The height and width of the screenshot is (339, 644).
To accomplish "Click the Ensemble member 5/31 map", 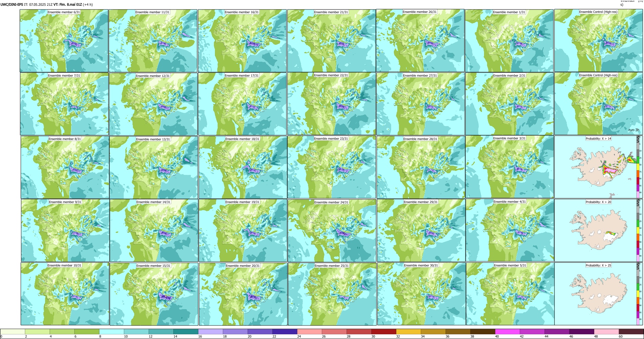I will coord(510,294).
